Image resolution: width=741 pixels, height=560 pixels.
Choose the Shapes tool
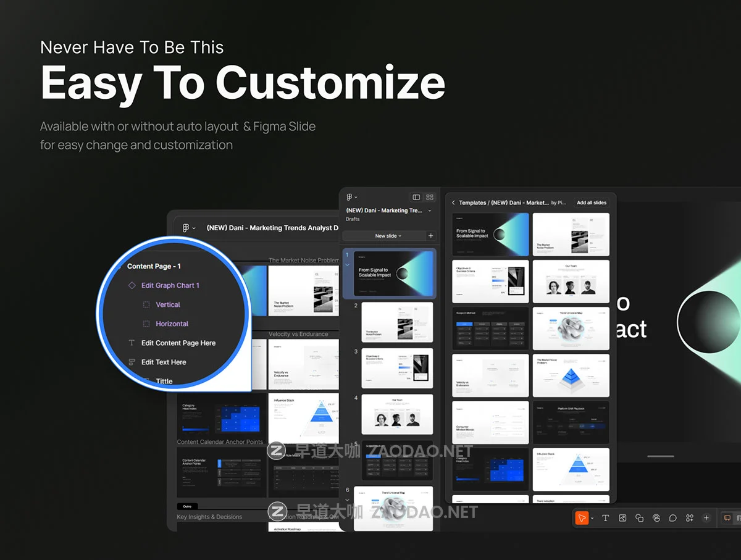pos(639,518)
